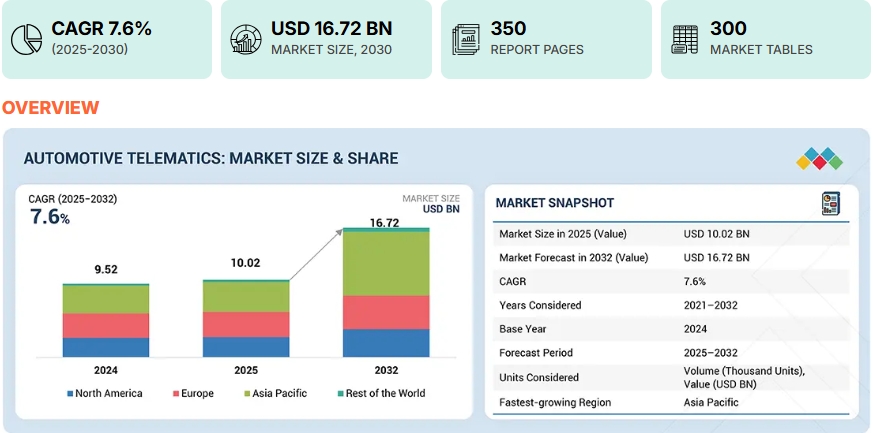This screenshot has height=433, width=873.
Task: Click the 16.72 value label above 2032 bar
Action: (386, 222)
